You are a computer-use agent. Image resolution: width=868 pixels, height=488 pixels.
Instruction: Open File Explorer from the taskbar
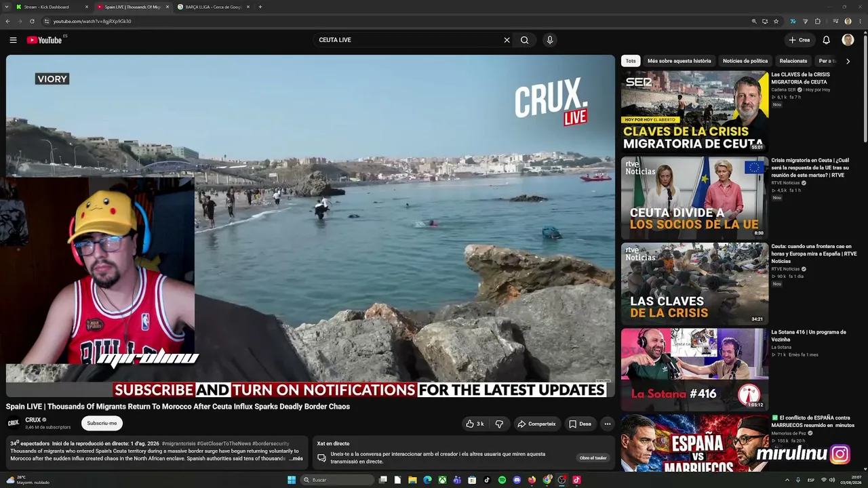point(412,480)
